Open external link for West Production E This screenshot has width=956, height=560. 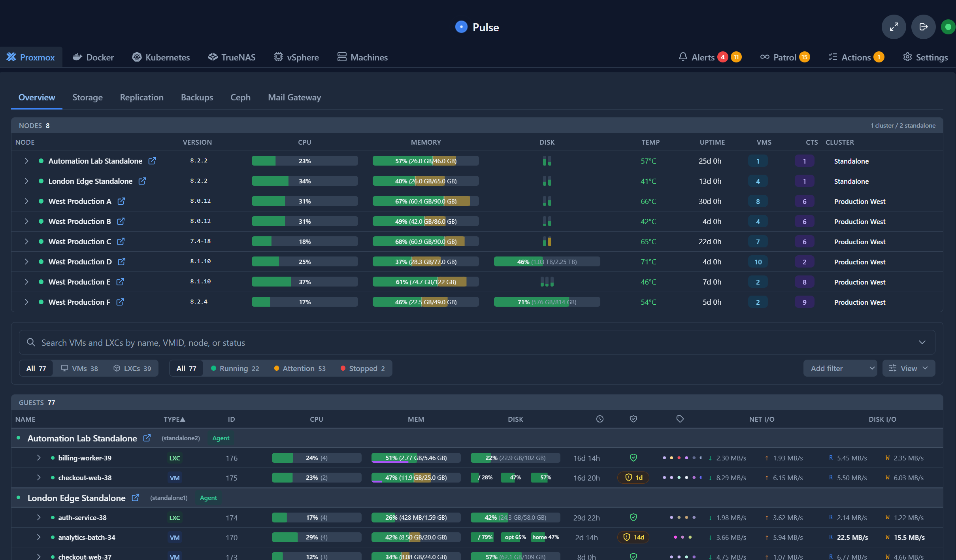120,282
